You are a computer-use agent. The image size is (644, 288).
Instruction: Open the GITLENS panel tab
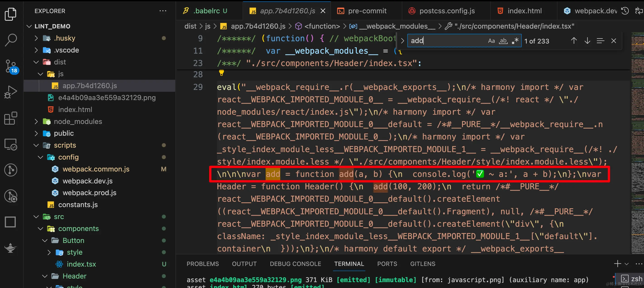[x=423, y=264]
